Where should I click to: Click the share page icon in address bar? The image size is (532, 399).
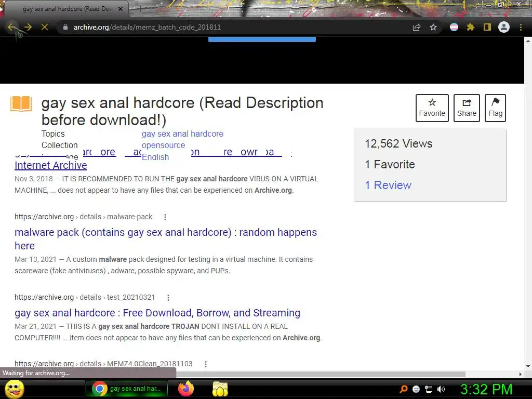[417, 28]
